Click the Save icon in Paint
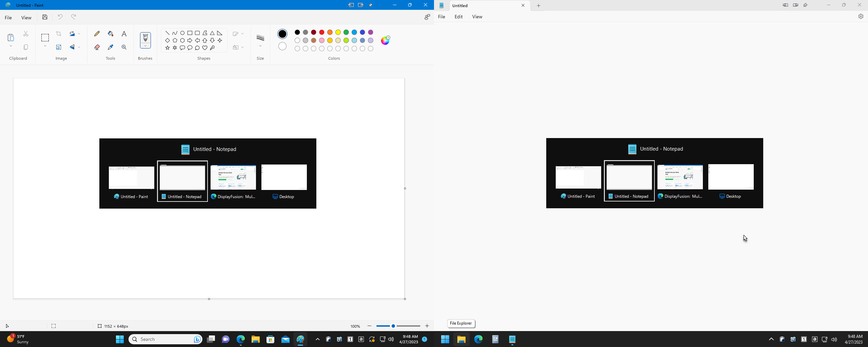The width and height of the screenshot is (868, 347). pos(45,17)
